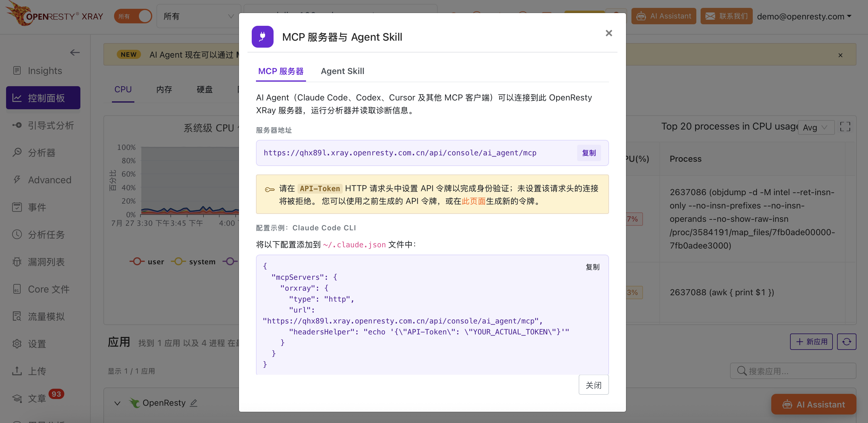Click the 搜索应用 search field
This screenshot has width=868, height=423.
(x=793, y=371)
